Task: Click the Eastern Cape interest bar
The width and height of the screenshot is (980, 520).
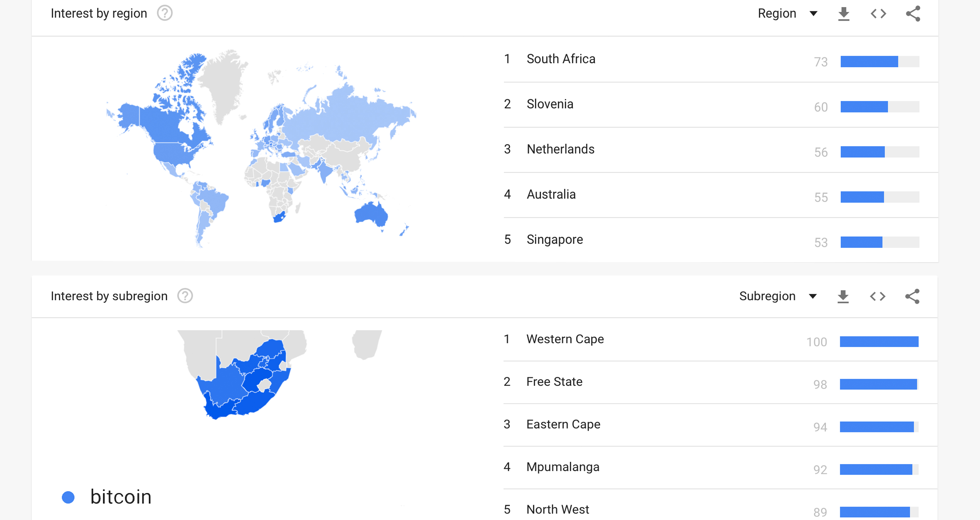Action: pyautogui.click(x=879, y=427)
